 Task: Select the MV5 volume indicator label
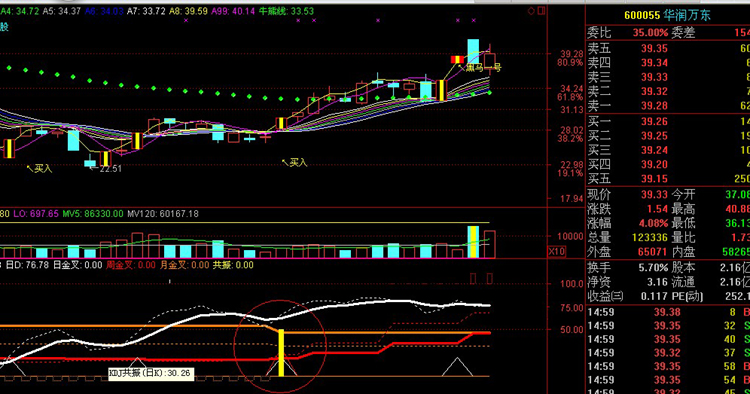coord(93,214)
